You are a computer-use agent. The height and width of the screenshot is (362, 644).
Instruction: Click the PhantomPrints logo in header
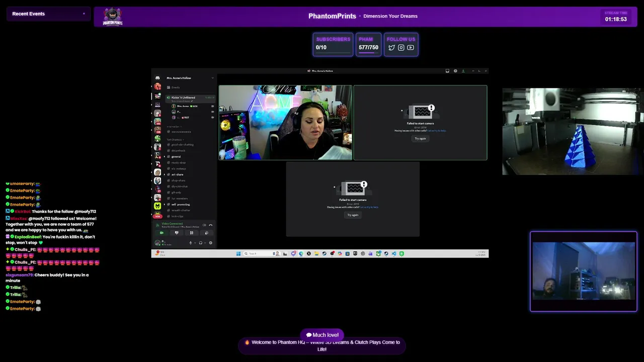pos(113,17)
